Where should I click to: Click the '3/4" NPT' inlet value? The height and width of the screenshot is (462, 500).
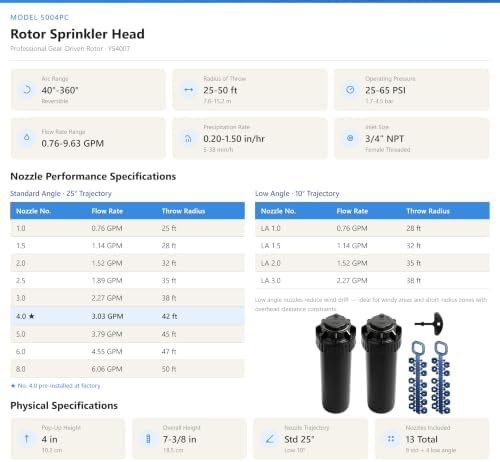coord(384,139)
